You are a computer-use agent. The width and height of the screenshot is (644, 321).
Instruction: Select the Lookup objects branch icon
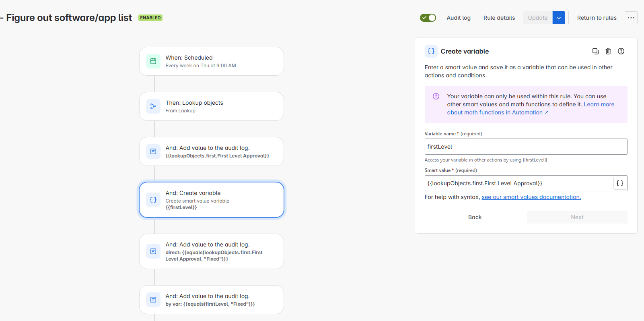coord(153,106)
